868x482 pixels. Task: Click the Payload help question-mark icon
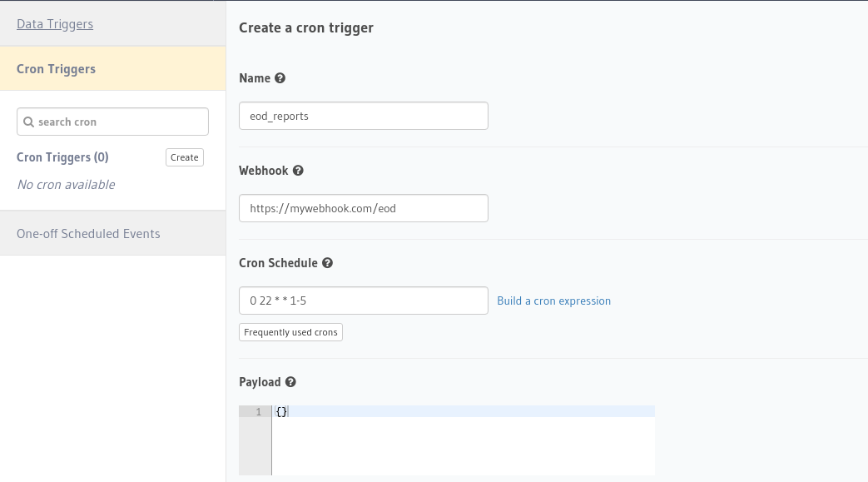click(x=290, y=382)
